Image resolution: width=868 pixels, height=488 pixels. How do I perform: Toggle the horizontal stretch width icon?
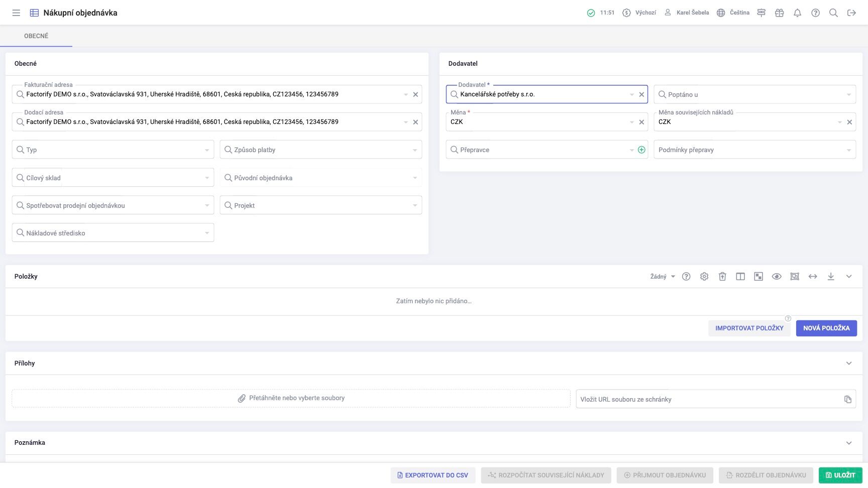813,277
